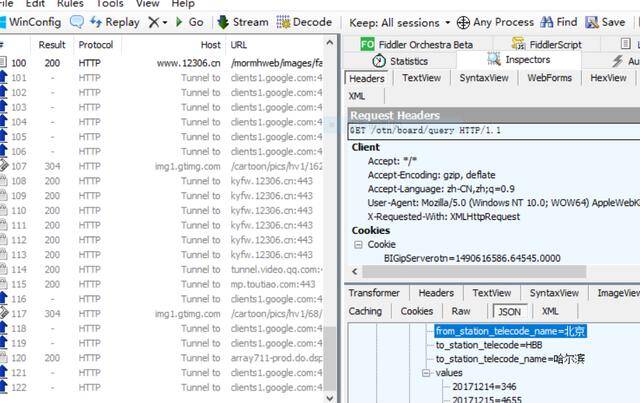Select the response Headers tab
640x403 pixels.
pos(436,293)
